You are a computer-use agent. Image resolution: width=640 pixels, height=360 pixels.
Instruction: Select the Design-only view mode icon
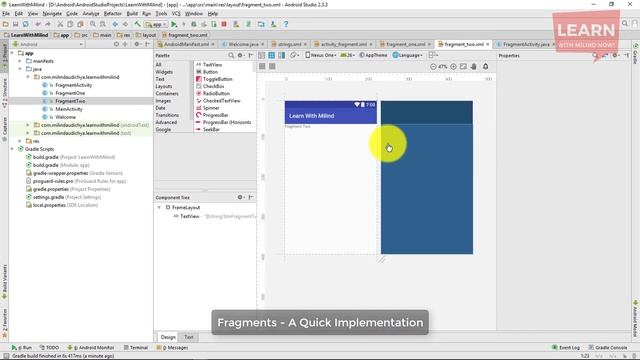point(262,55)
